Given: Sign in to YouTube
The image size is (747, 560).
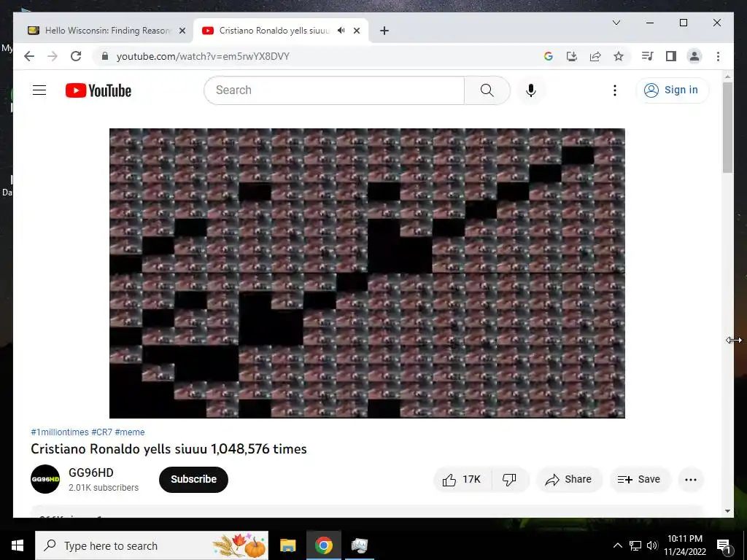Looking at the screenshot, I should pyautogui.click(x=672, y=90).
